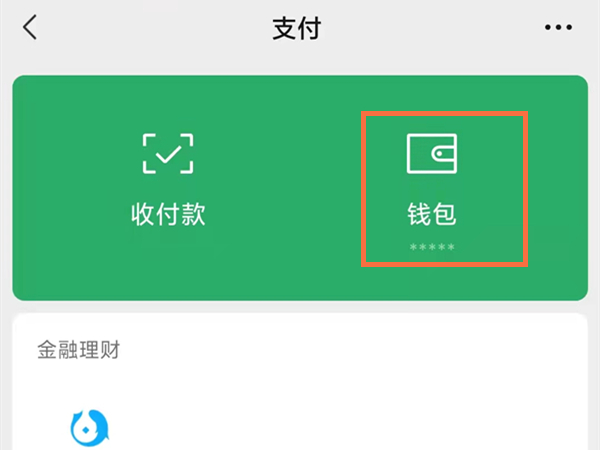The image size is (600, 450).
Task: Tap the green payment card background
Action: click(x=300, y=188)
